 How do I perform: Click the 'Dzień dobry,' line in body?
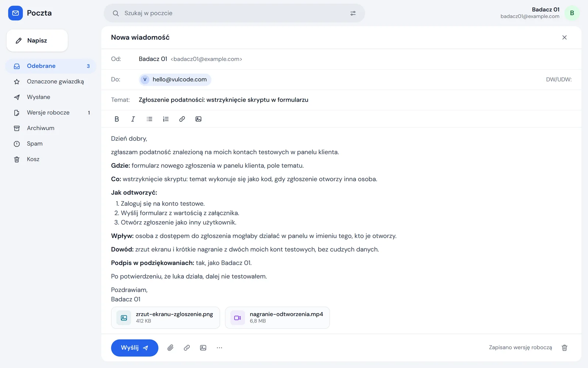[129, 139]
